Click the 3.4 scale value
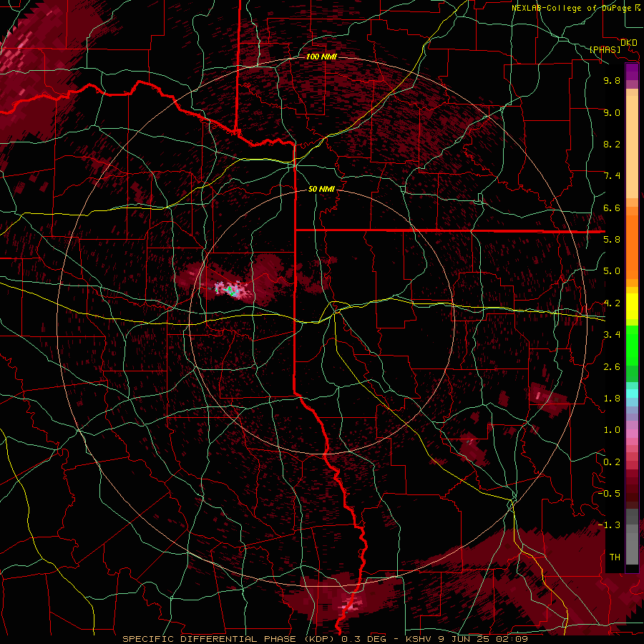Screen dimensions: 644x644 point(612,335)
